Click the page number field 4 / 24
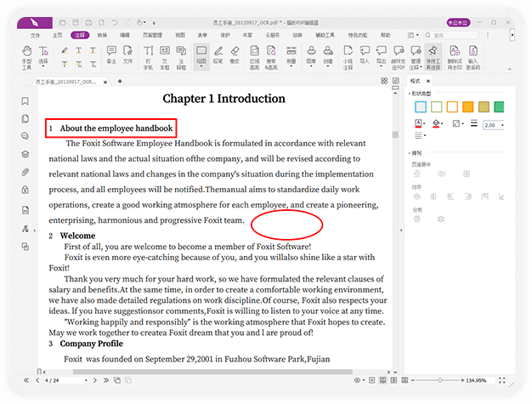 (66, 380)
